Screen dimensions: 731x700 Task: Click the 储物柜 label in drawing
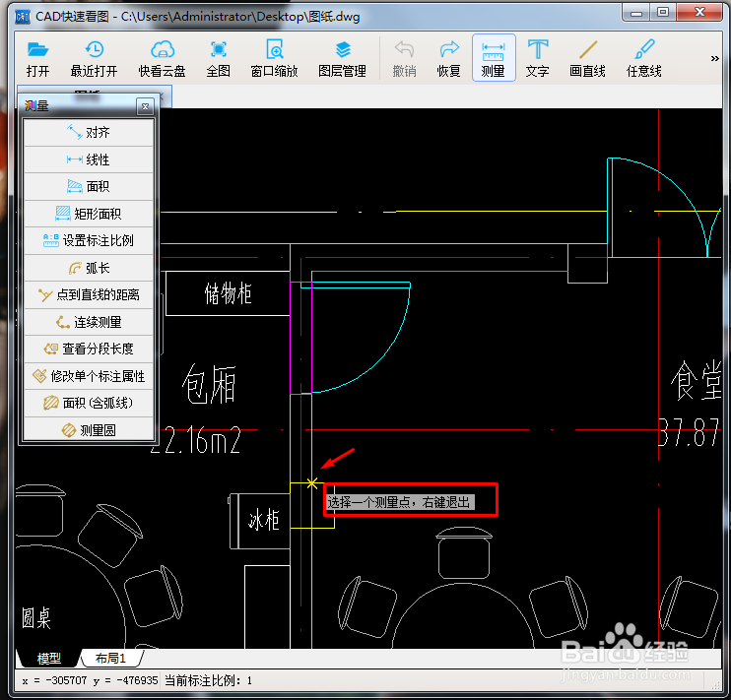pos(228,293)
